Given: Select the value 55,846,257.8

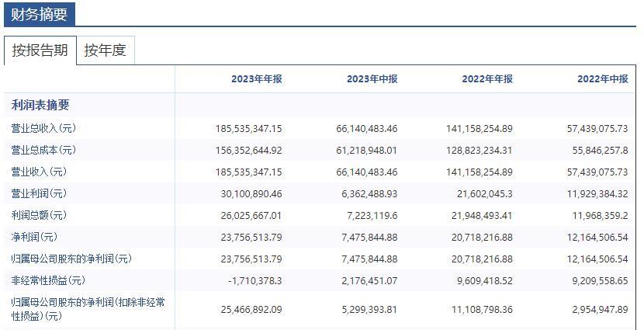Looking at the screenshot, I should tap(601, 151).
